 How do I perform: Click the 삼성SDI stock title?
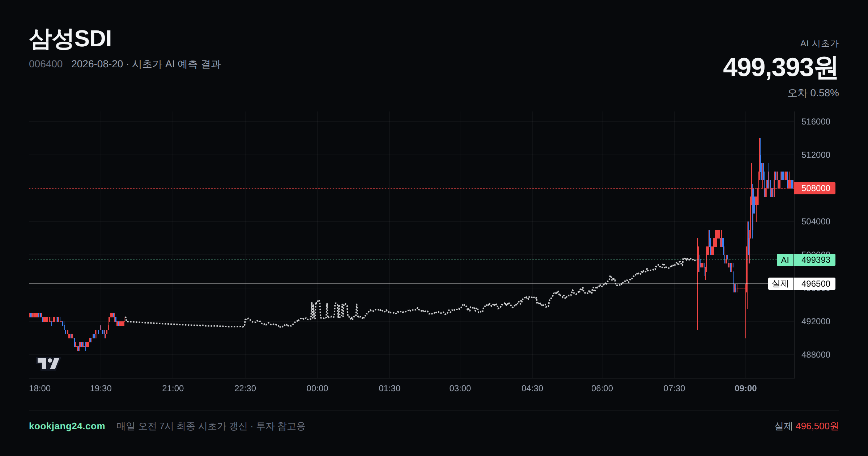70,39
